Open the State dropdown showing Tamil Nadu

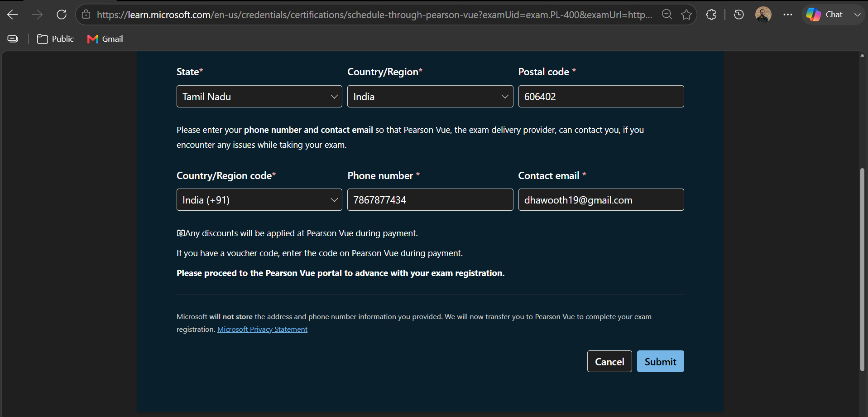click(x=259, y=97)
